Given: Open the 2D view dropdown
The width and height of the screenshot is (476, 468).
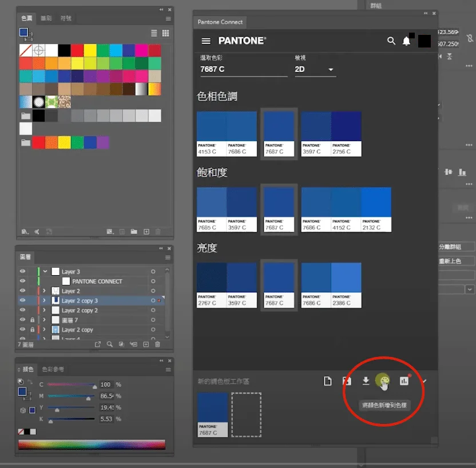Looking at the screenshot, I should 315,69.
